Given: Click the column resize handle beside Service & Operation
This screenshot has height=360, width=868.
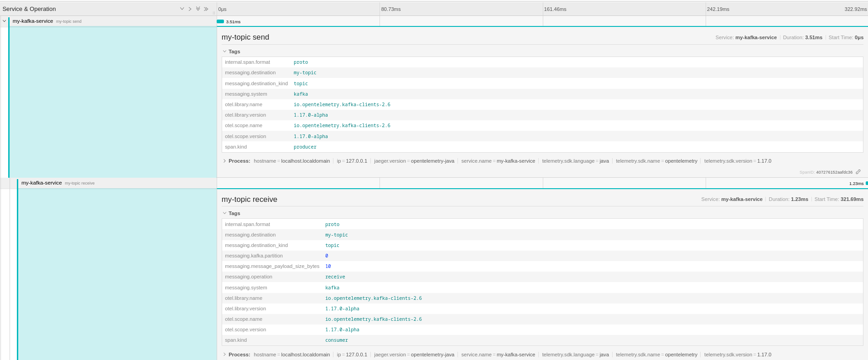Looking at the screenshot, I should tap(213, 12).
